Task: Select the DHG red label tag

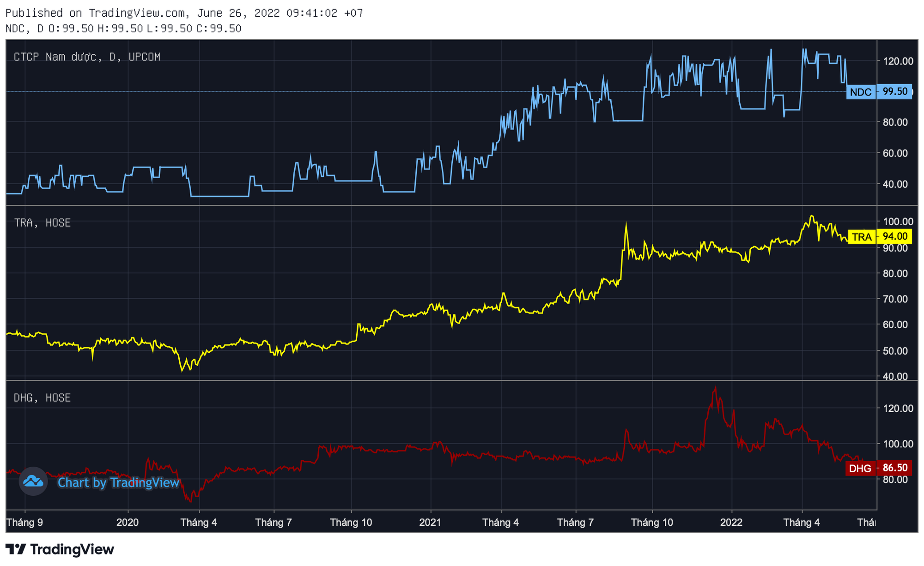Action: (860, 469)
